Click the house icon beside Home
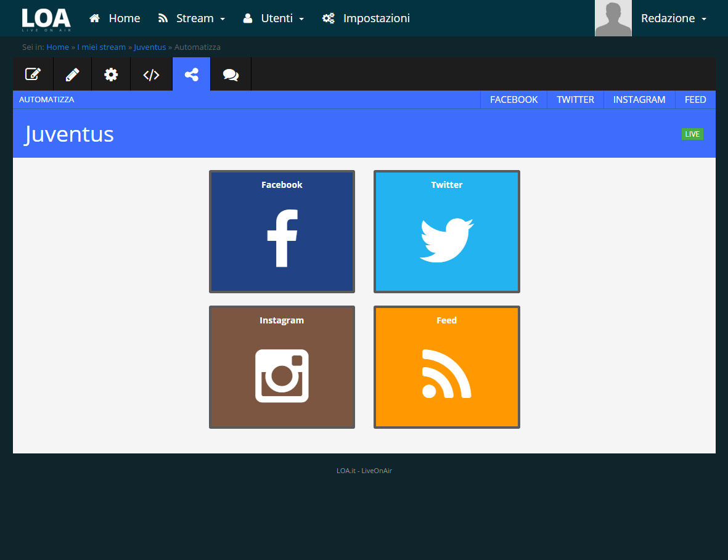The width and height of the screenshot is (728, 560). (x=95, y=18)
